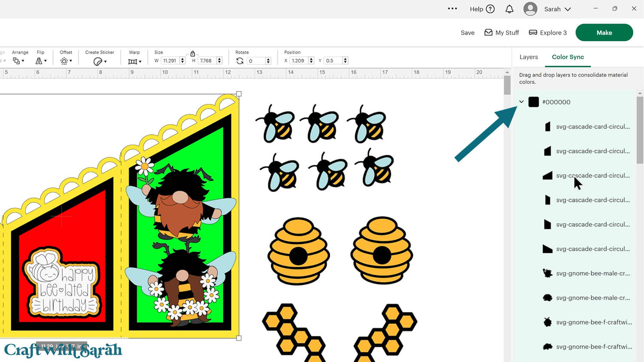Click the Help question mark icon
Image resolution: width=644 pixels, height=362 pixels.
coord(490,9)
